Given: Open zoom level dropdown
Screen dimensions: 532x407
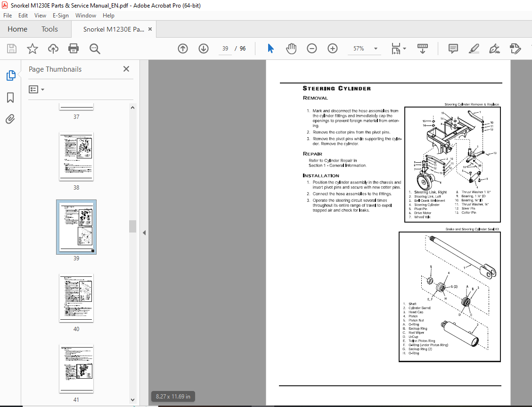Looking at the screenshot, I should pyautogui.click(x=376, y=49).
